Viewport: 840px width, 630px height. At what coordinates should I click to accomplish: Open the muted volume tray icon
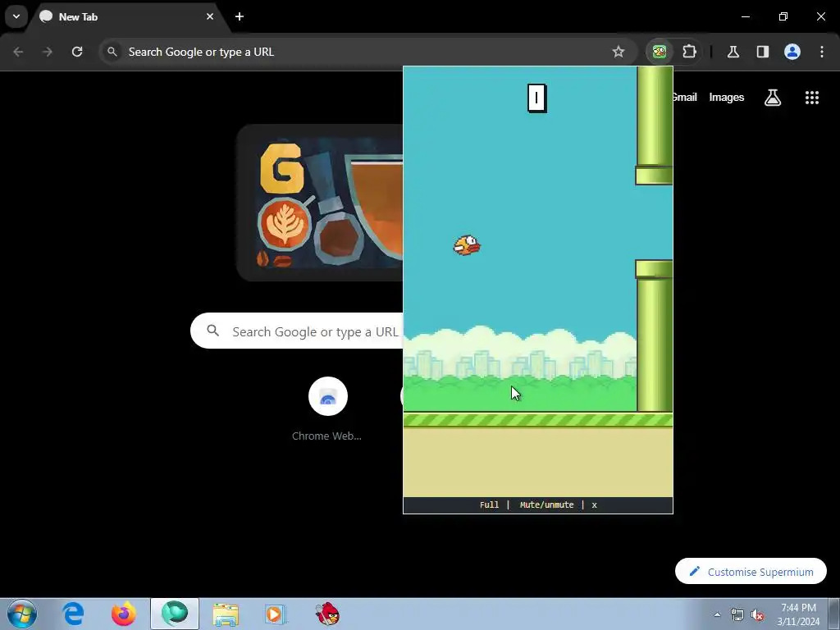[x=757, y=614]
